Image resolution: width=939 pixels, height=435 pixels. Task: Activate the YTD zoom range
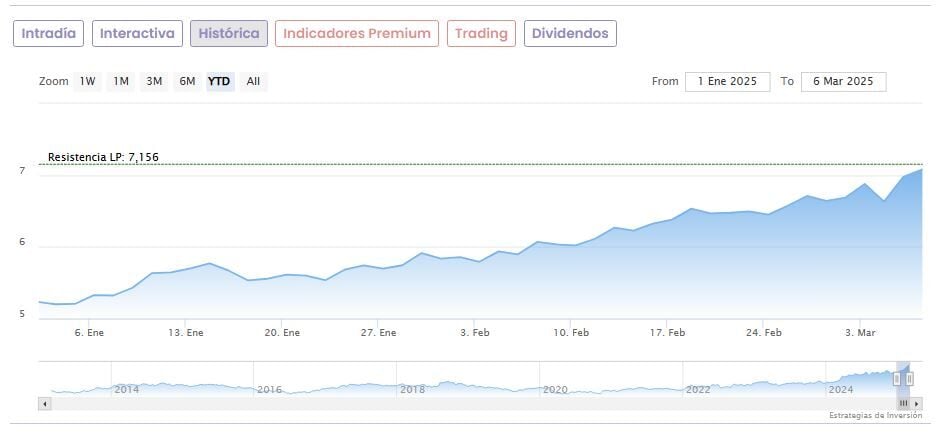219,81
